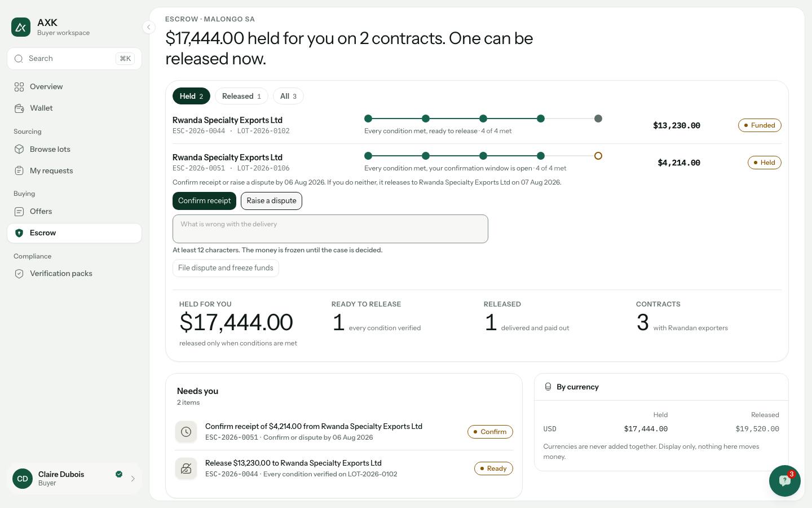This screenshot has height=508, width=812.
Task: Click the $19,520.00 released USD value
Action: 757,429
